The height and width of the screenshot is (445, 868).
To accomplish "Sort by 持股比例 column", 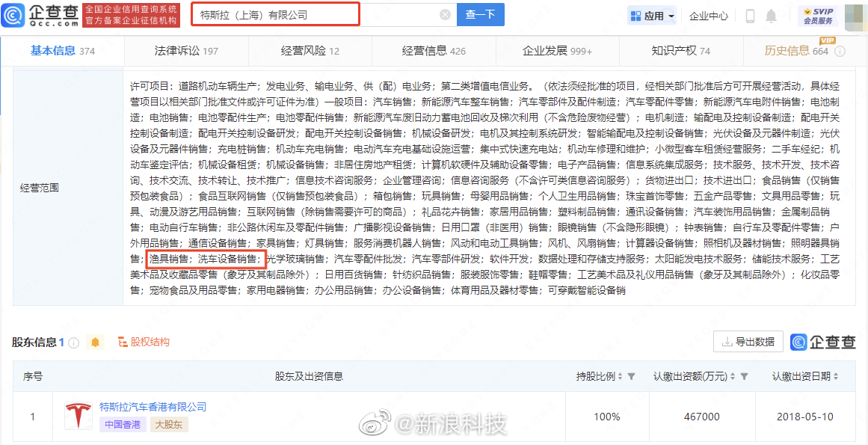I will point(620,376).
